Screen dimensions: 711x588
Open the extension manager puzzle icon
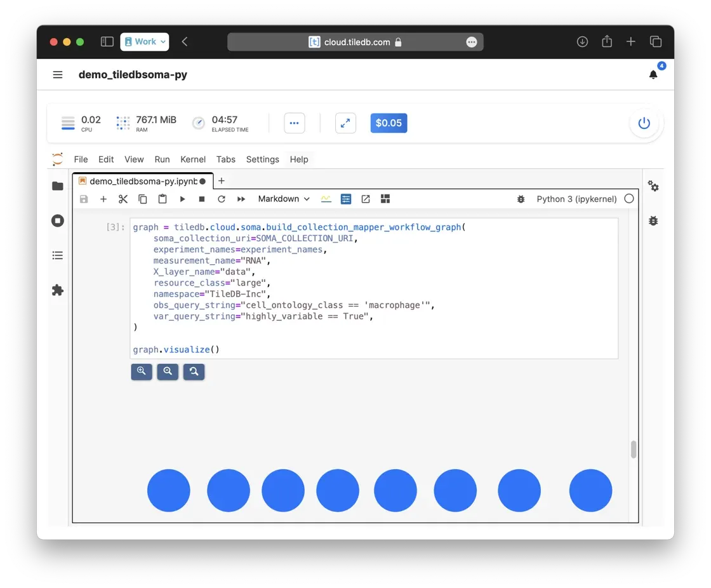[58, 290]
